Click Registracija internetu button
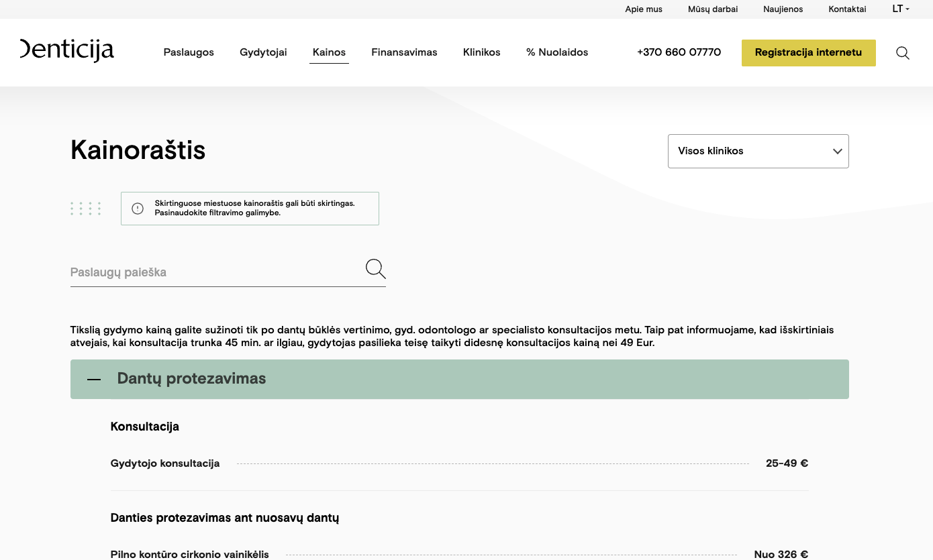 [x=808, y=52]
